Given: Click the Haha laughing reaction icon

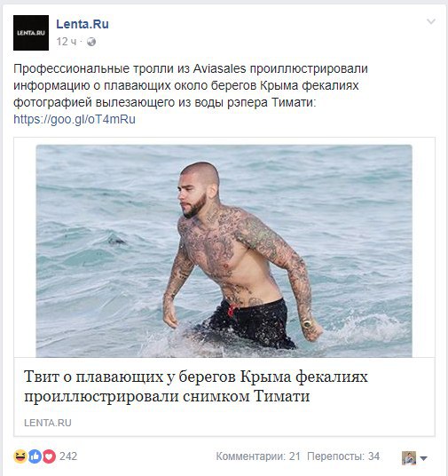Looking at the screenshot, I should [20, 456].
